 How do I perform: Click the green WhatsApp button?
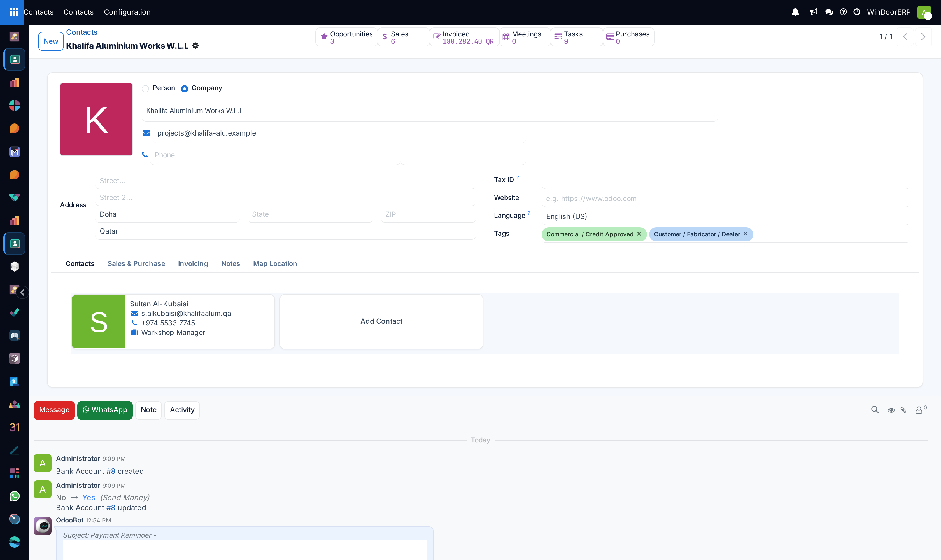coord(105,410)
